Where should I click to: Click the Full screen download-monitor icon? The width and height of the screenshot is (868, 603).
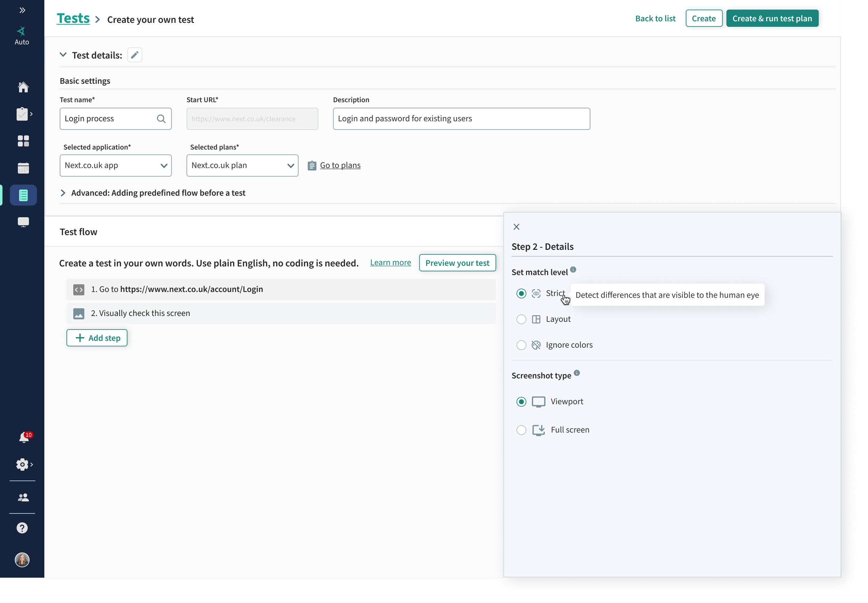(539, 430)
